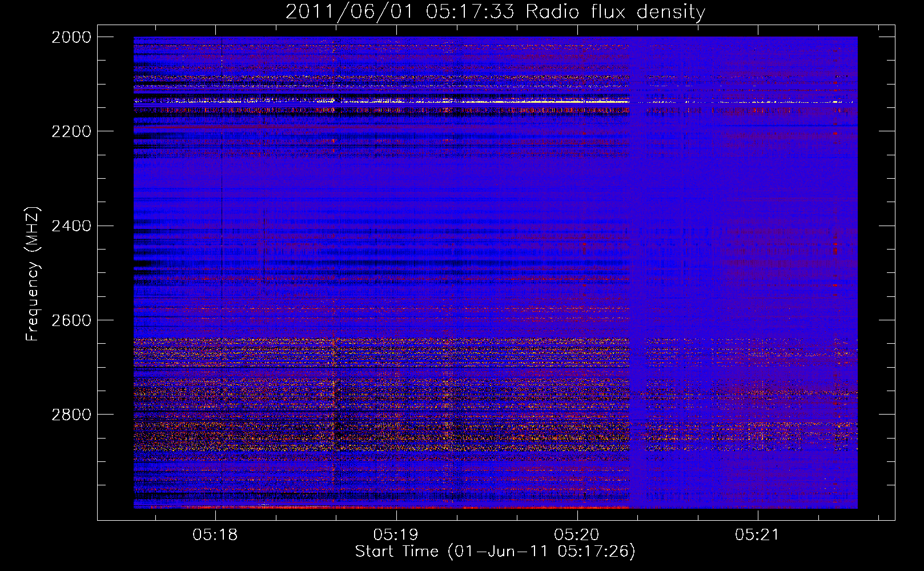Click the '2400' frequency axis label

(71, 226)
